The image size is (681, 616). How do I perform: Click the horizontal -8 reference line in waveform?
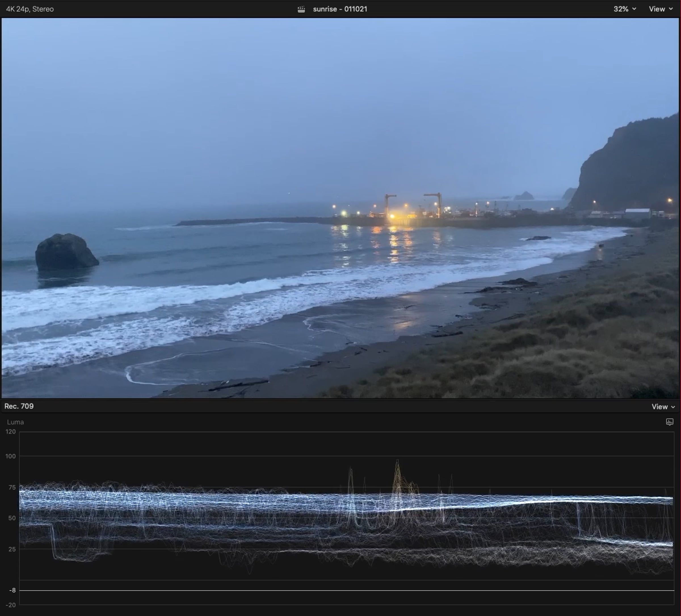click(x=338, y=590)
